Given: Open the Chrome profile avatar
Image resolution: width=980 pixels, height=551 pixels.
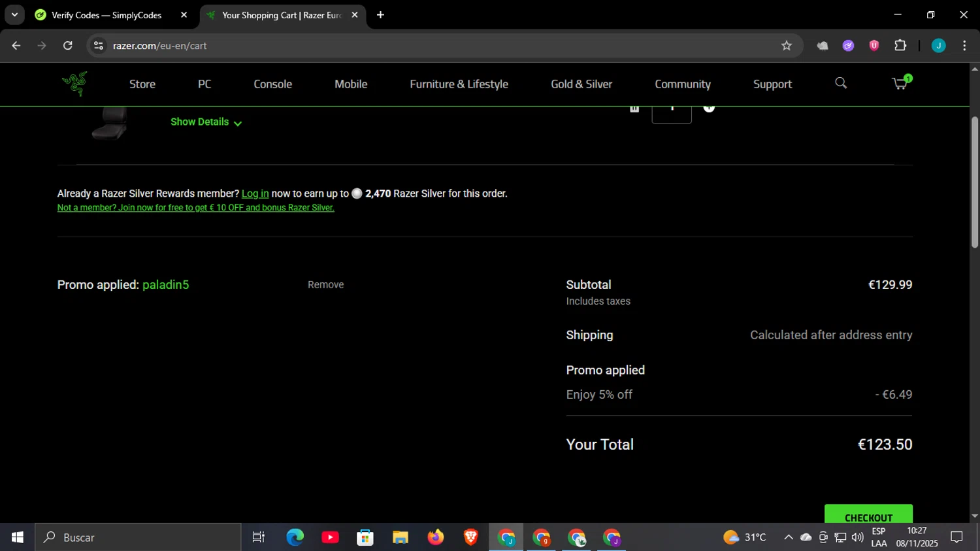Looking at the screenshot, I should (938, 46).
